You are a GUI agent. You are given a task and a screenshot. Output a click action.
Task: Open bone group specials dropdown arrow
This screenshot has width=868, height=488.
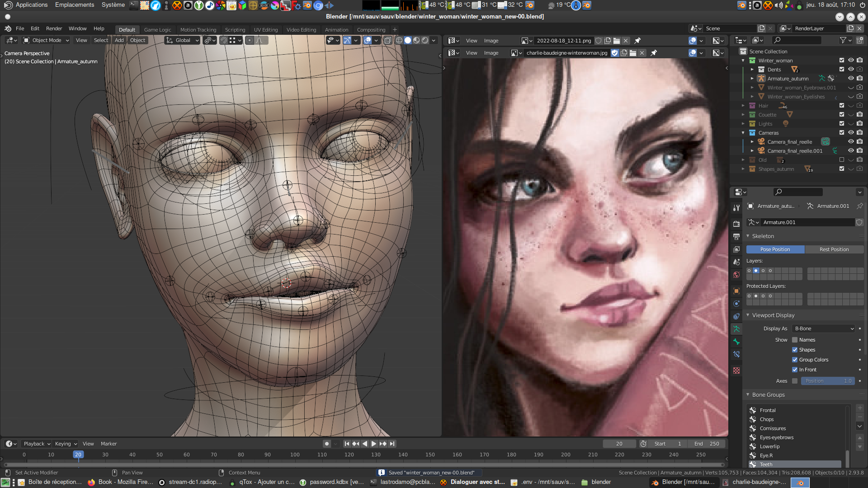coord(860,426)
